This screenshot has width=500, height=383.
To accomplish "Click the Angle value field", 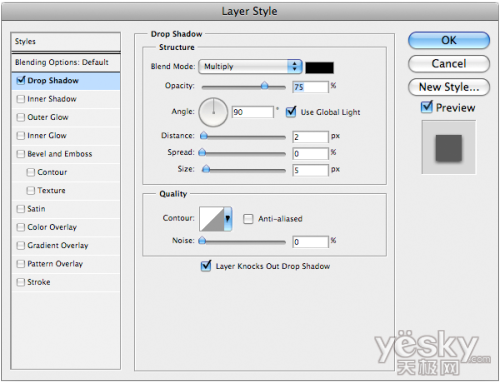I will click(253, 112).
